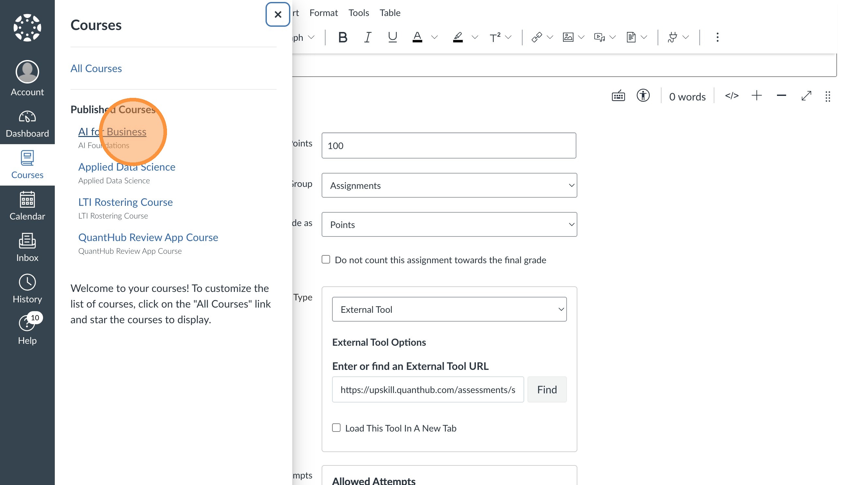
Task: Open keyboard shortcuts icon
Action: pyautogui.click(x=618, y=96)
